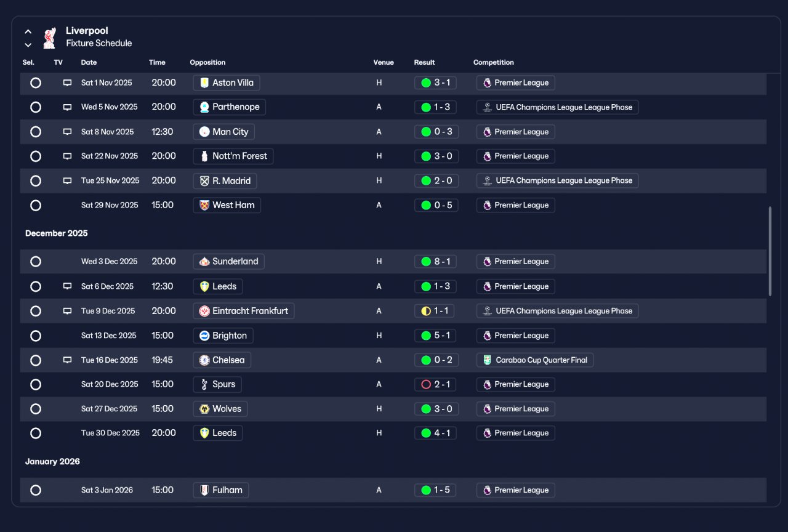The height and width of the screenshot is (532, 788).
Task: Click TV icon on R. Madrid row
Action: tap(67, 181)
